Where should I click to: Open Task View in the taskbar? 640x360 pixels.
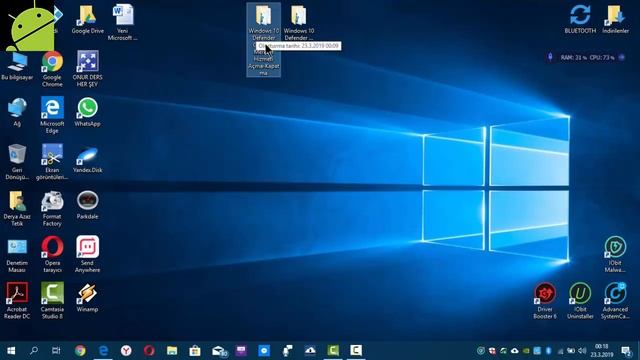[x=56, y=351]
